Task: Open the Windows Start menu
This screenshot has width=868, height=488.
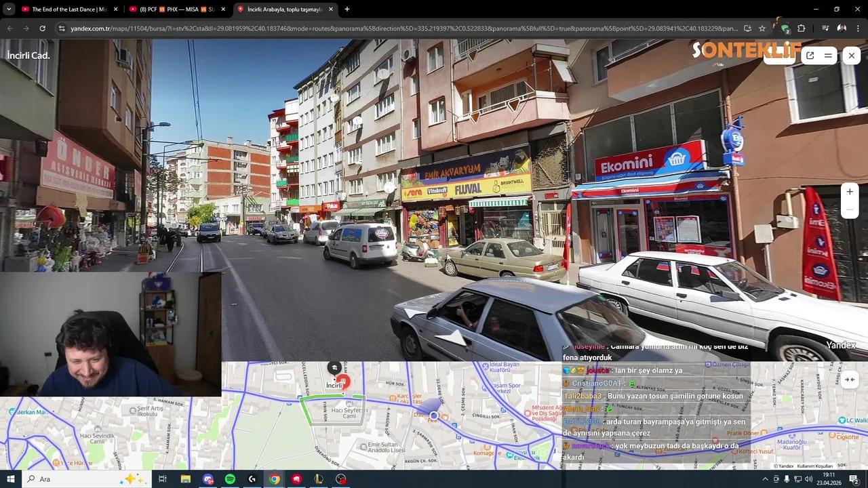Action: click(x=10, y=479)
